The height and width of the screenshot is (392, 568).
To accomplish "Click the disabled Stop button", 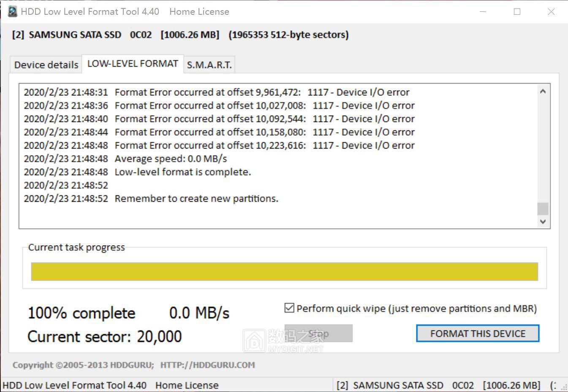I will click(x=318, y=333).
